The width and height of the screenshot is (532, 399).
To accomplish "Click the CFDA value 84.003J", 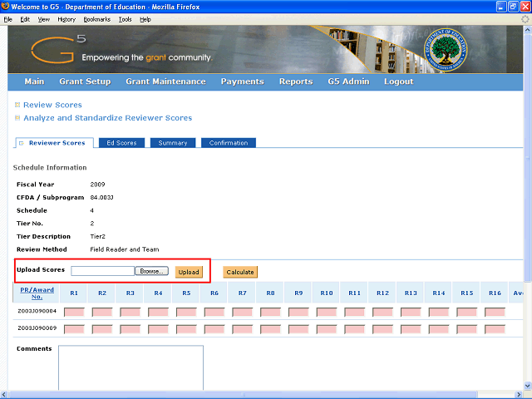I will pyautogui.click(x=101, y=198).
